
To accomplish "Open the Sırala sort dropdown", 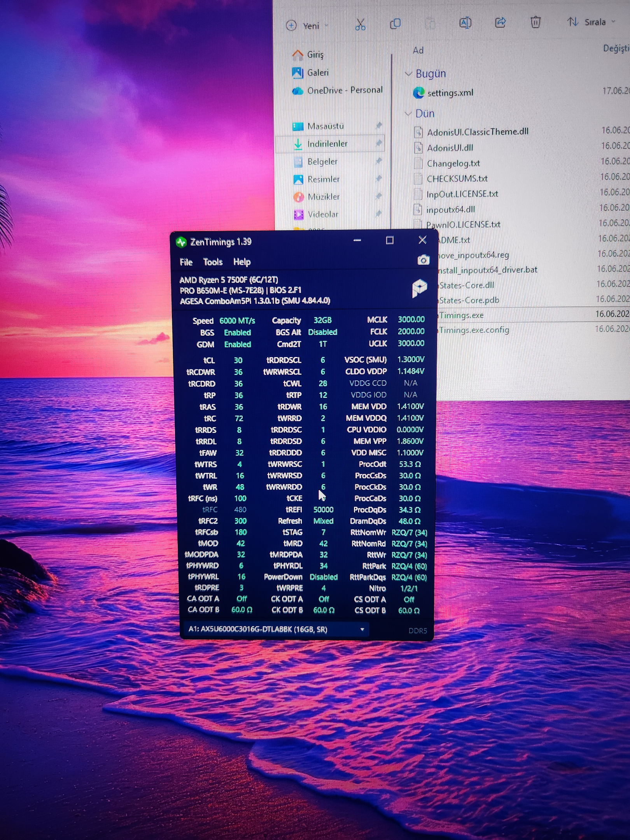I will pyautogui.click(x=591, y=22).
